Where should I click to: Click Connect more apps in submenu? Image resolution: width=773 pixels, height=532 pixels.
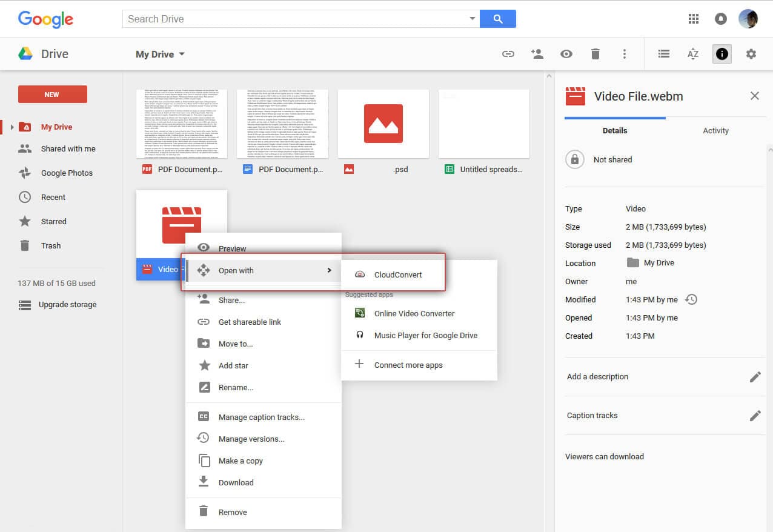point(419,365)
